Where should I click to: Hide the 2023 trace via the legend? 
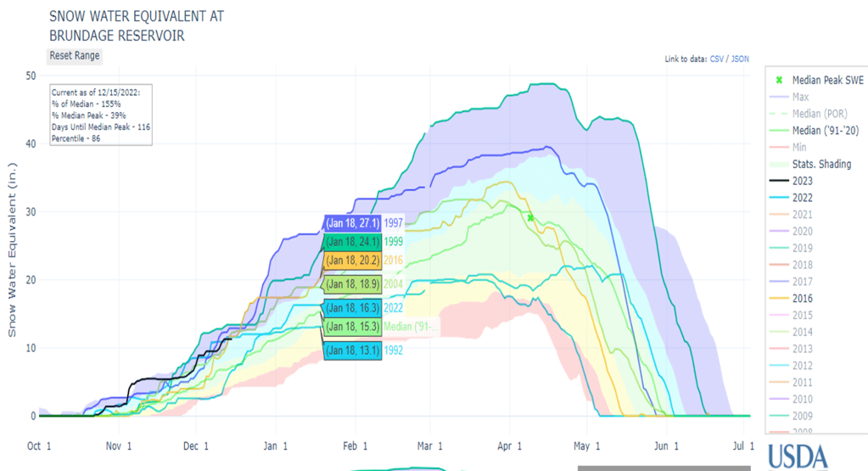[804, 181]
